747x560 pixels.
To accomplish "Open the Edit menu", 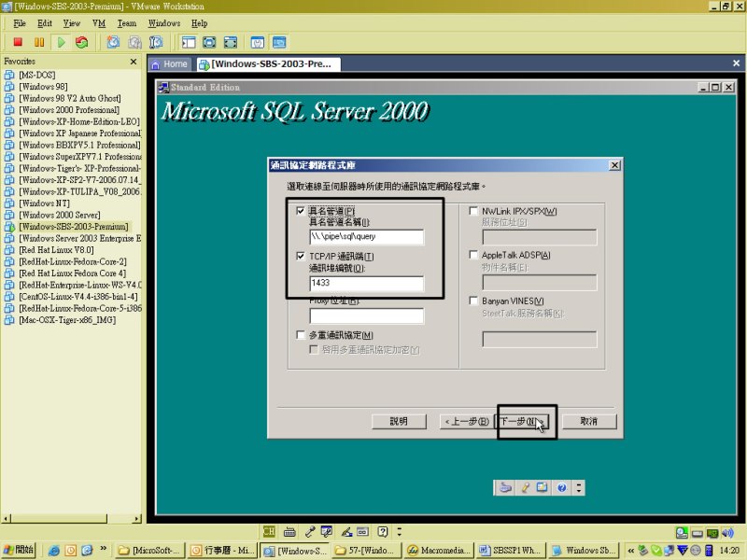I will 45,23.
